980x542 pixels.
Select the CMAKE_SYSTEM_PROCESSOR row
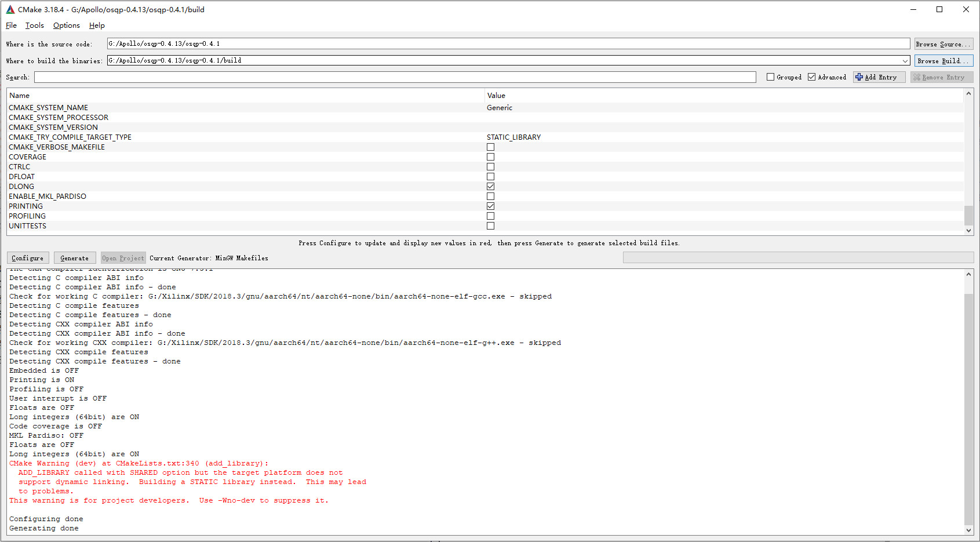tap(486, 118)
